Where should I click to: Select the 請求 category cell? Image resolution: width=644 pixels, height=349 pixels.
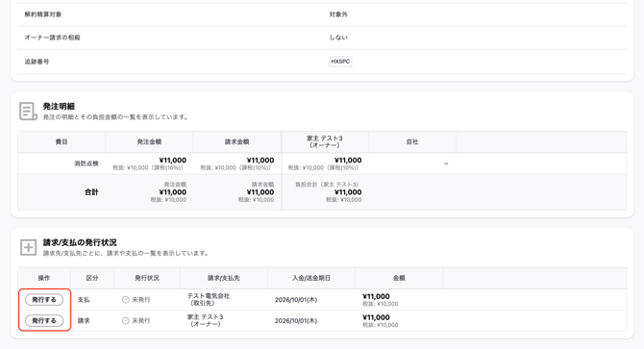coord(84,321)
